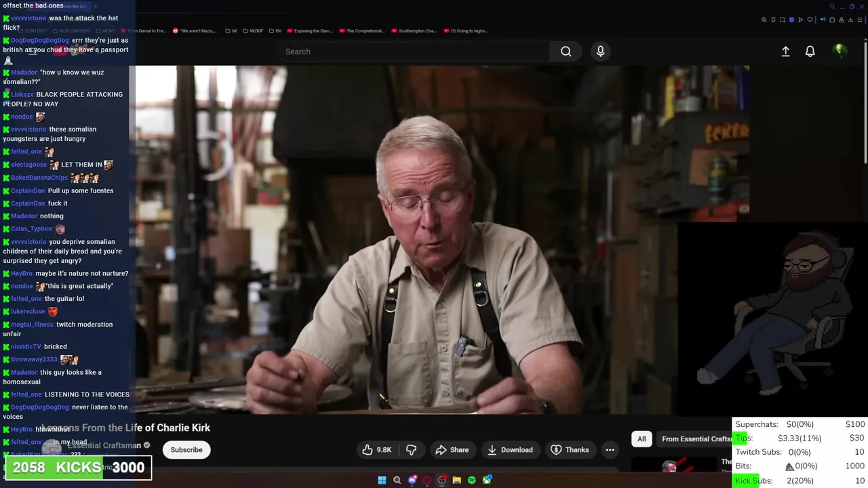Click the send/flow arrow icon in the address bar
Viewport: 868px width, 488px height.
(800, 20)
